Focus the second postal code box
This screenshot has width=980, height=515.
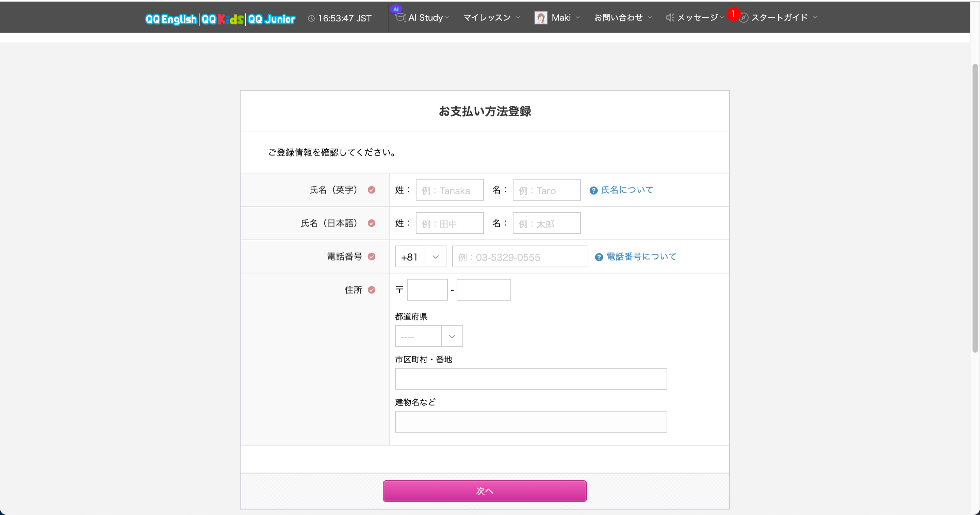point(484,290)
